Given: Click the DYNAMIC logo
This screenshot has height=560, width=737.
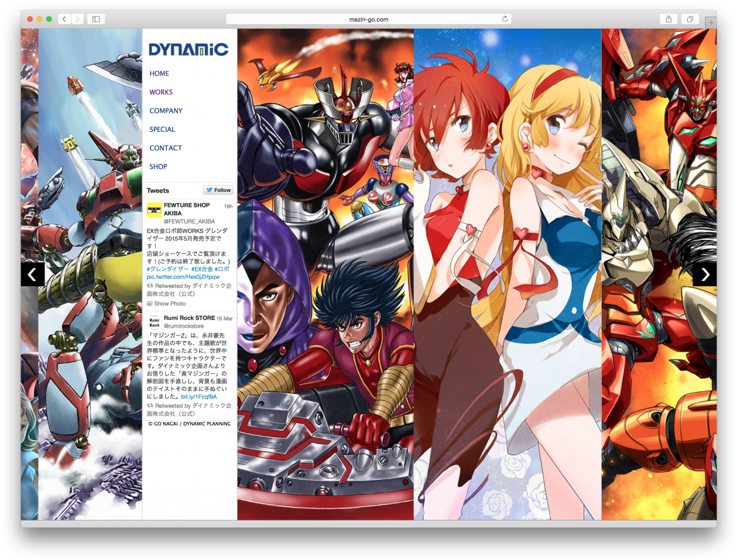Looking at the screenshot, I should (x=188, y=49).
